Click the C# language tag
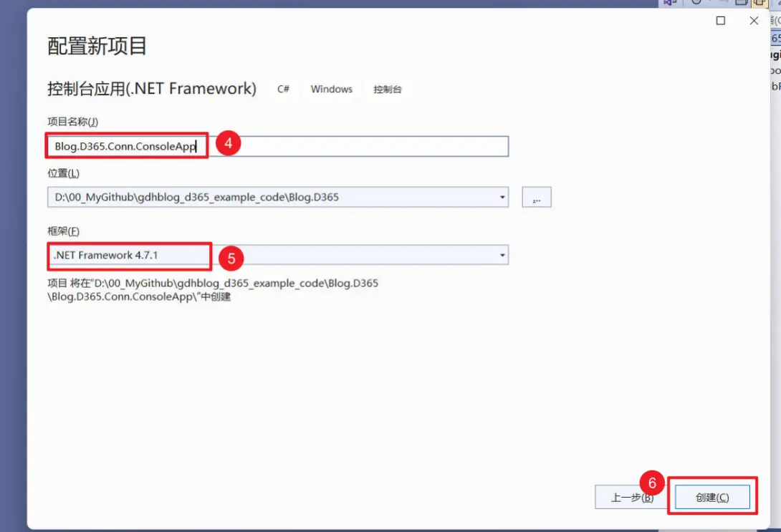The image size is (781, 532). point(284,90)
